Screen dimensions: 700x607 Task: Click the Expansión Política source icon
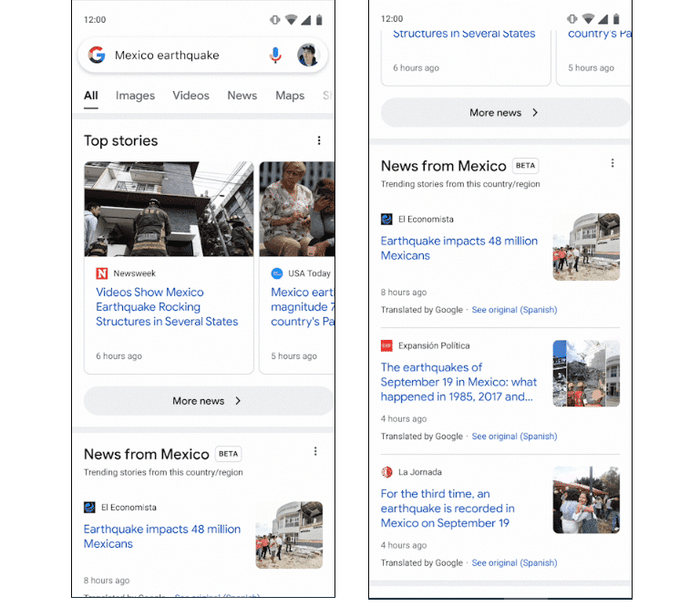[386, 346]
